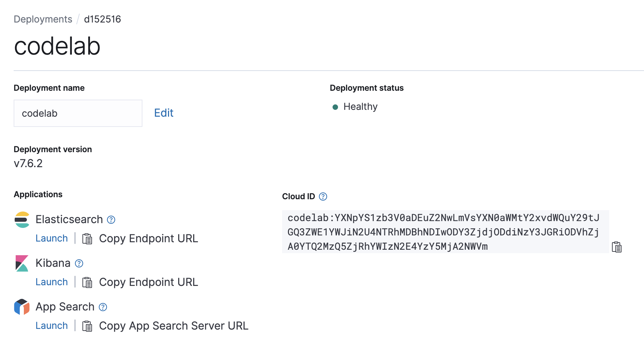
Task: Open the Kibana help question mark
Action: click(x=79, y=263)
